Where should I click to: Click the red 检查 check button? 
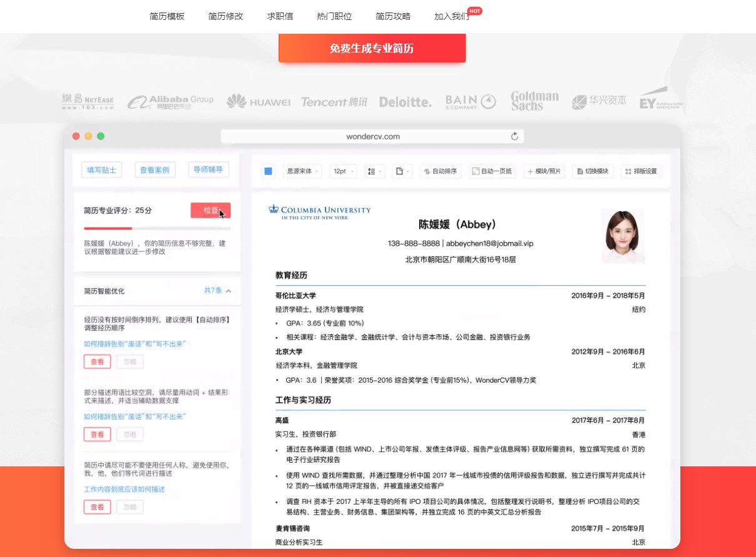tap(211, 210)
